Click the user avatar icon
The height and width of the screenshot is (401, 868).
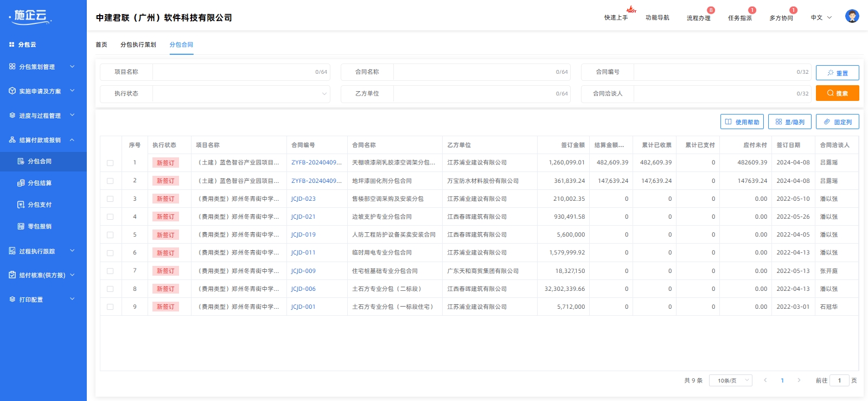coord(852,16)
